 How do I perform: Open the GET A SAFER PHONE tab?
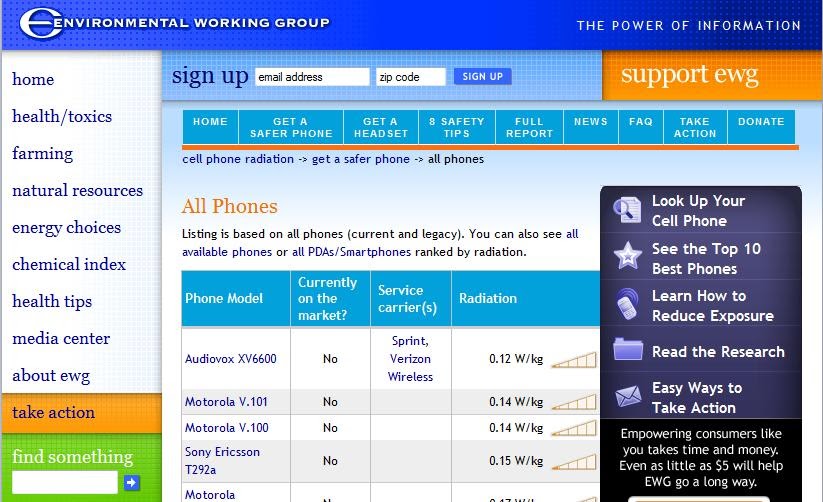point(291,127)
